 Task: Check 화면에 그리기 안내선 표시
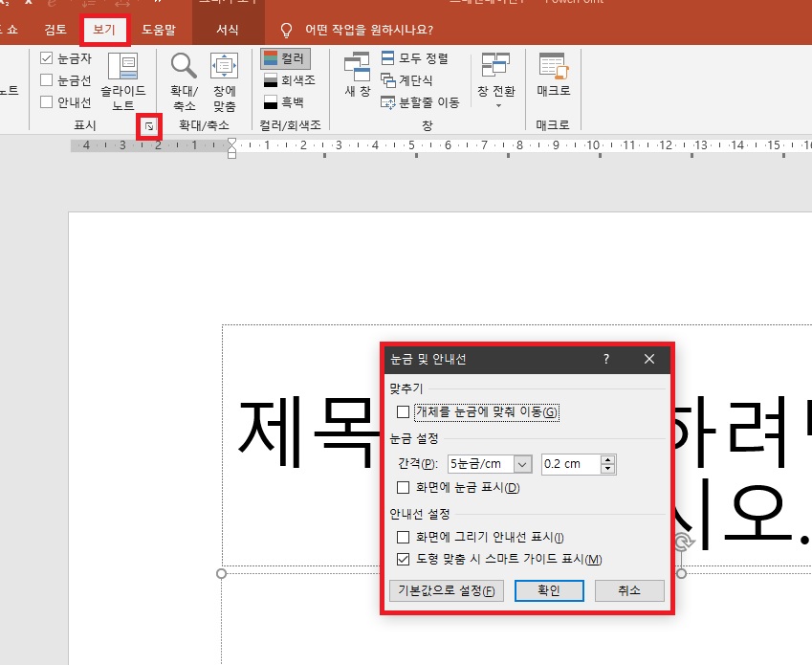tap(403, 537)
